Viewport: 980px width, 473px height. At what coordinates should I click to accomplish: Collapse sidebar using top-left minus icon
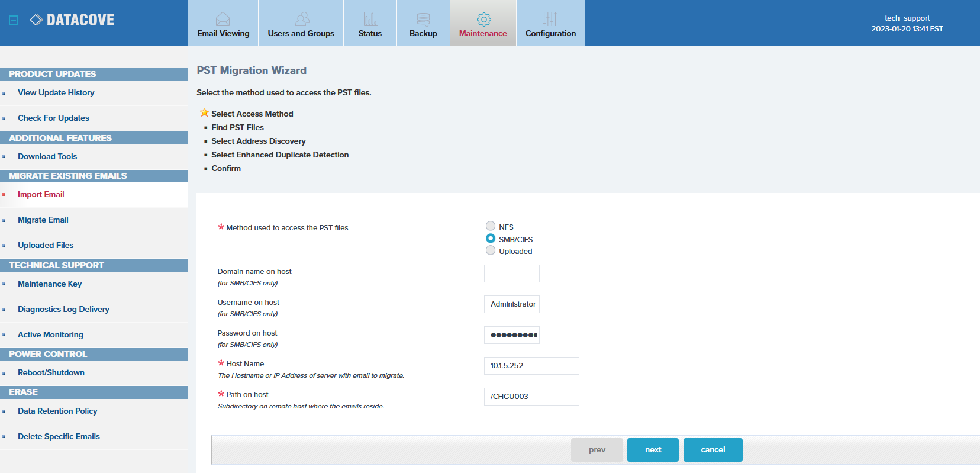tap(14, 20)
